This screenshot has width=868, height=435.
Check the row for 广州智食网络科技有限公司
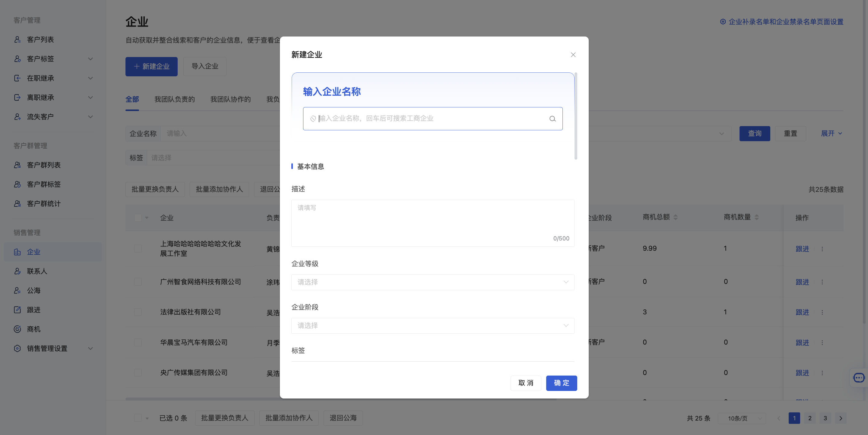(138, 282)
